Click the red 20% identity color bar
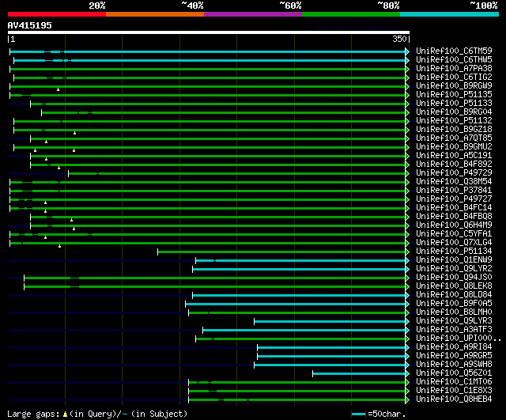The width and height of the screenshot is (506, 420). click(57, 14)
